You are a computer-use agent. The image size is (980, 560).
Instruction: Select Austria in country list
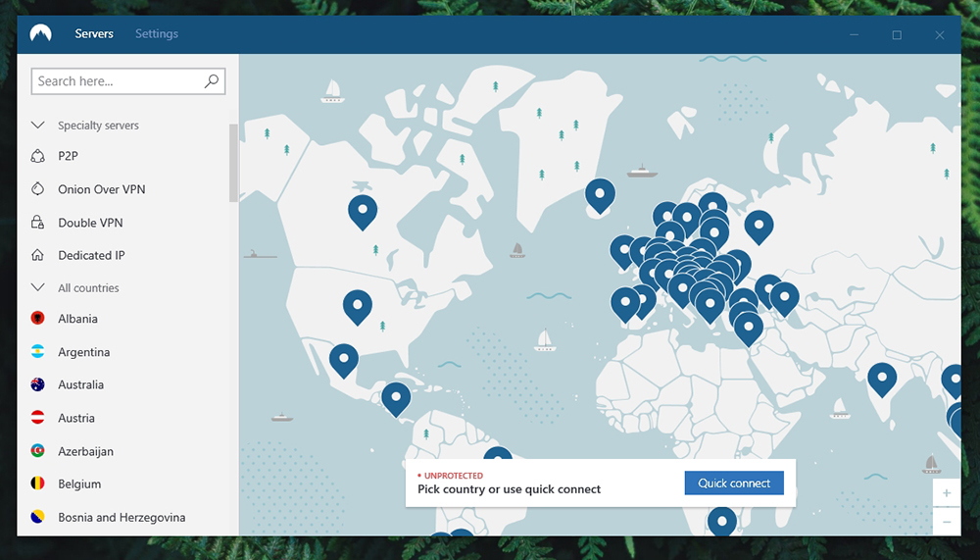pyautogui.click(x=76, y=418)
